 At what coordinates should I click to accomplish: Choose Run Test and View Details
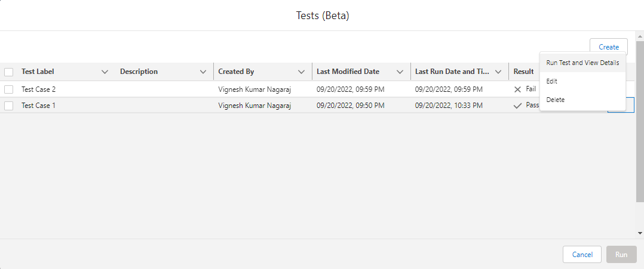tap(582, 63)
